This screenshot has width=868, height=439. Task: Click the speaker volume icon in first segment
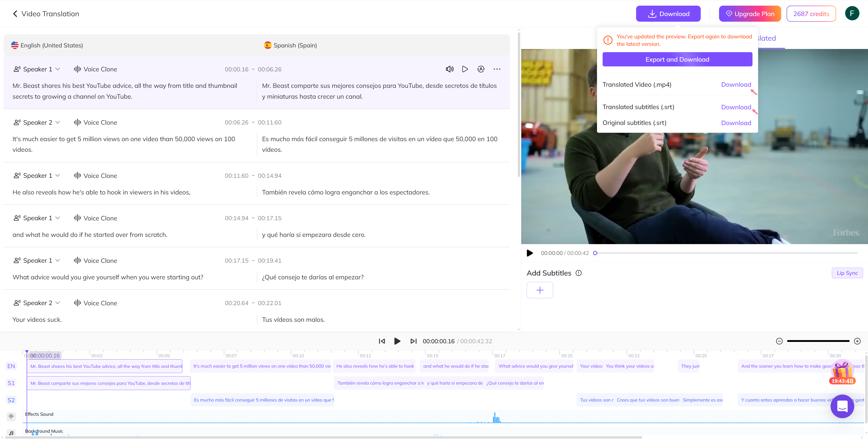click(x=450, y=69)
